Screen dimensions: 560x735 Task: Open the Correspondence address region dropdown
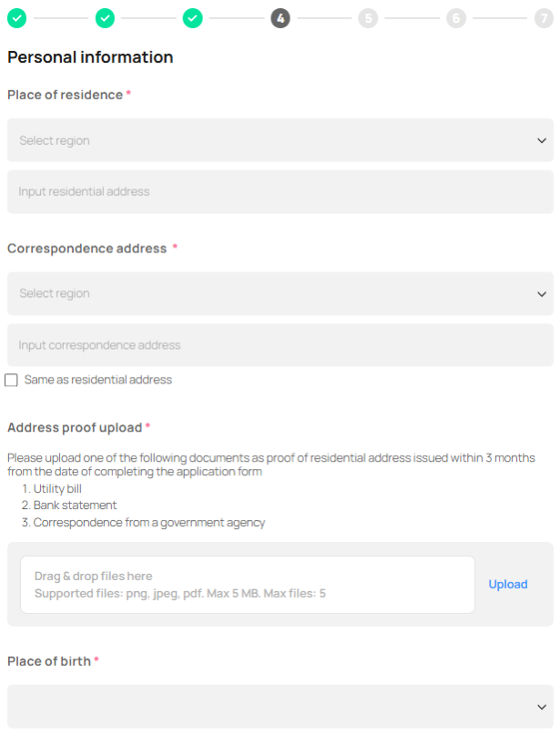tap(273, 293)
